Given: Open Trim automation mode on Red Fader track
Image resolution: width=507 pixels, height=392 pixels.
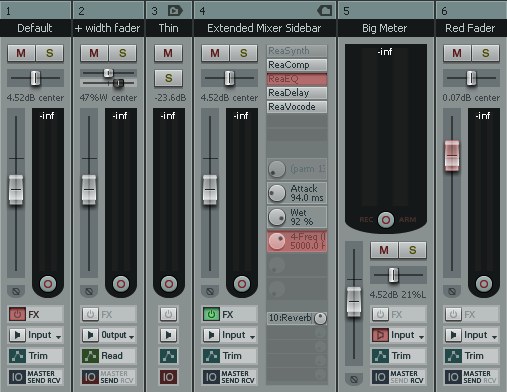Looking at the screenshot, I should tap(481, 356).
